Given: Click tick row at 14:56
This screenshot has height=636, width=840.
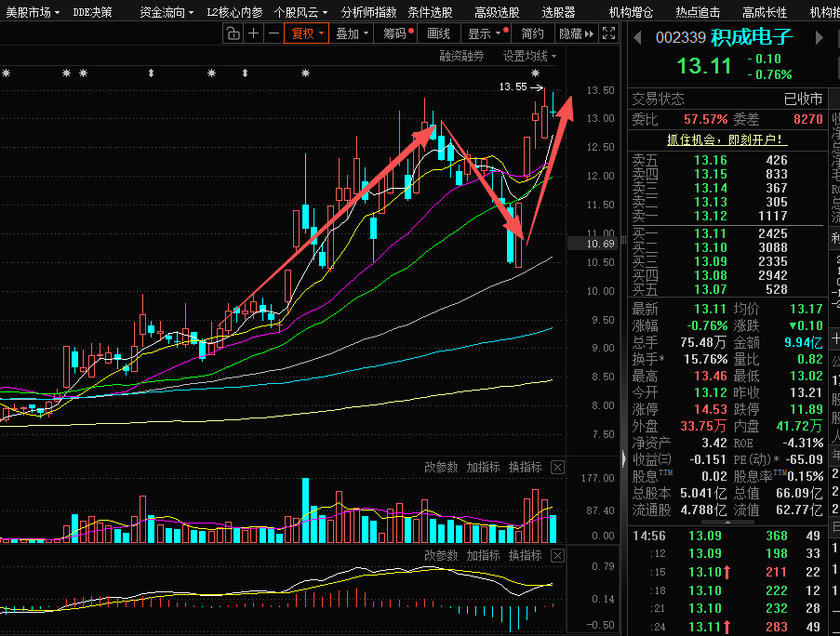Looking at the screenshot, I should coord(727,536).
